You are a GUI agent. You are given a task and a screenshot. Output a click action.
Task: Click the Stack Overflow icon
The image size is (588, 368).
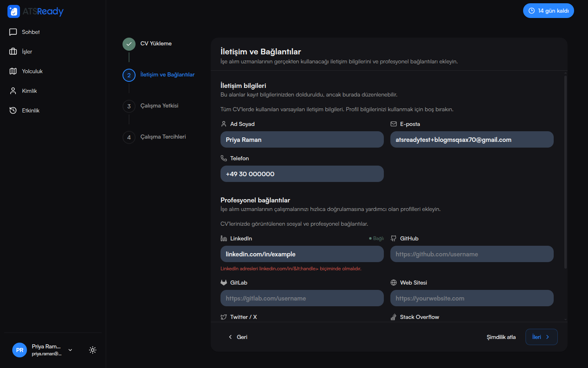coord(394,317)
